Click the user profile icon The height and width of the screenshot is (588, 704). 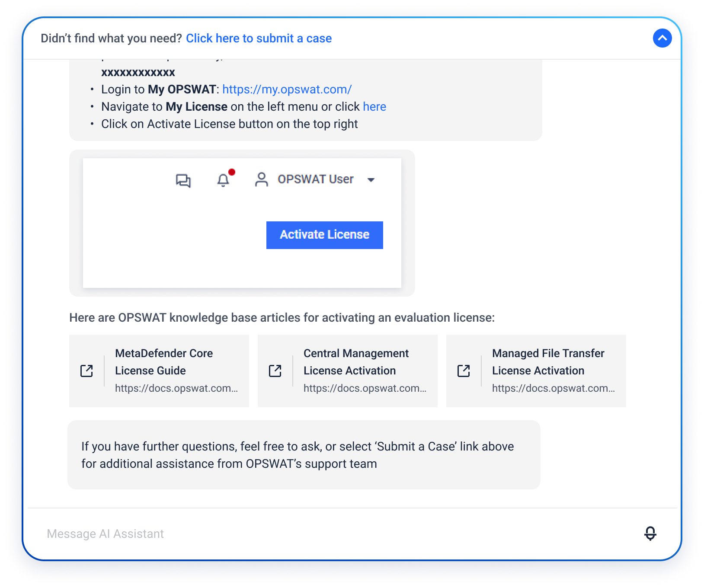tap(261, 179)
